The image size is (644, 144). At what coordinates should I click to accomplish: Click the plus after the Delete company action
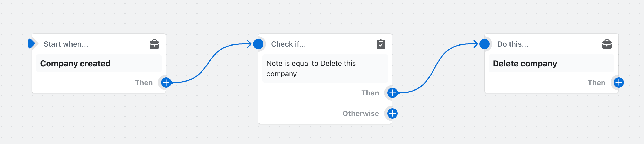pyautogui.click(x=619, y=83)
